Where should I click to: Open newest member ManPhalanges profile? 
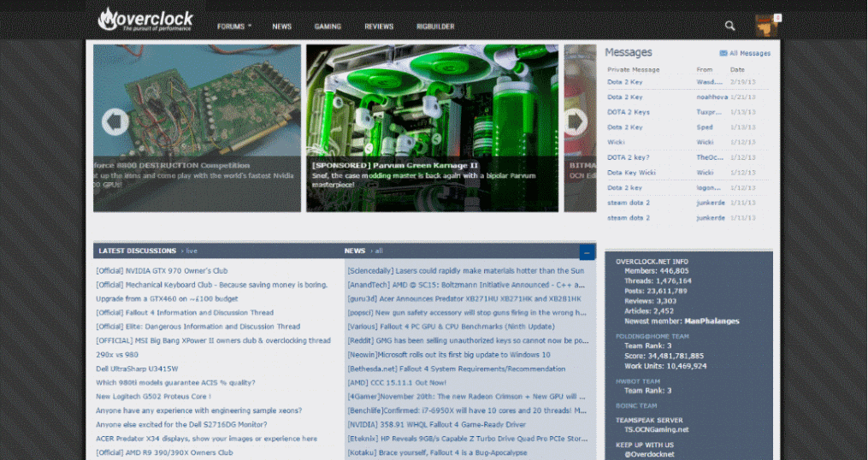pyautogui.click(x=712, y=321)
